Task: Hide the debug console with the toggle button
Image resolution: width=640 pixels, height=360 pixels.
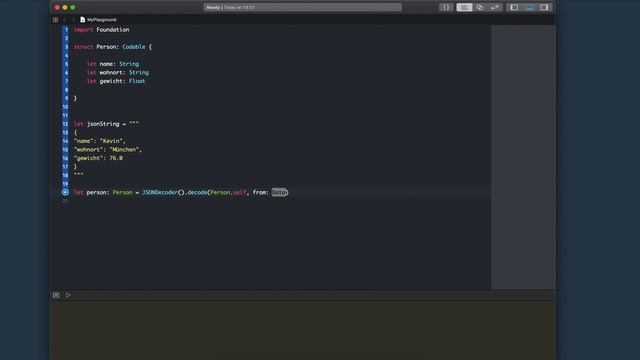Action: tap(56, 295)
